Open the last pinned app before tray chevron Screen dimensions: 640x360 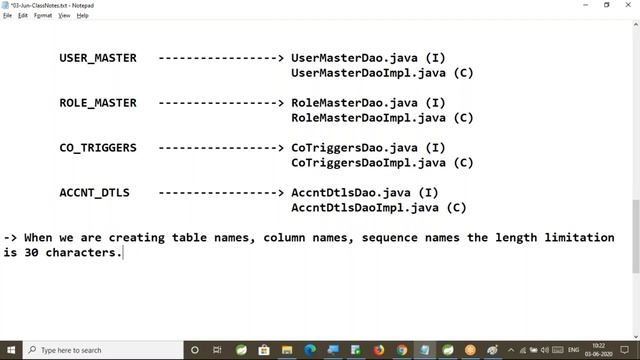[493, 350]
